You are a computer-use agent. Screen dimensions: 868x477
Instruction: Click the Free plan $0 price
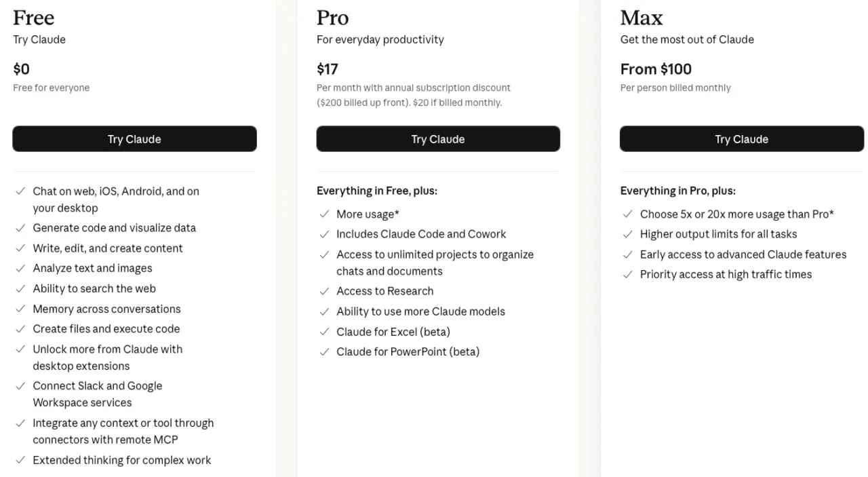pos(22,69)
